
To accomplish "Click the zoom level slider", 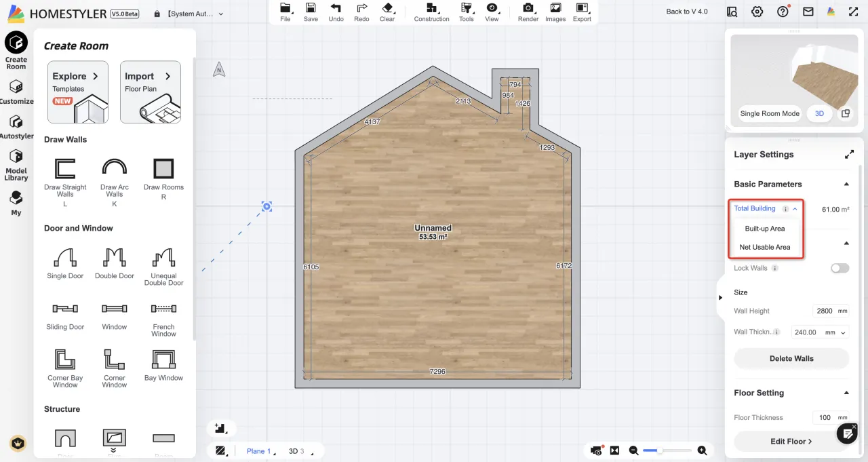I will click(x=668, y=450).
